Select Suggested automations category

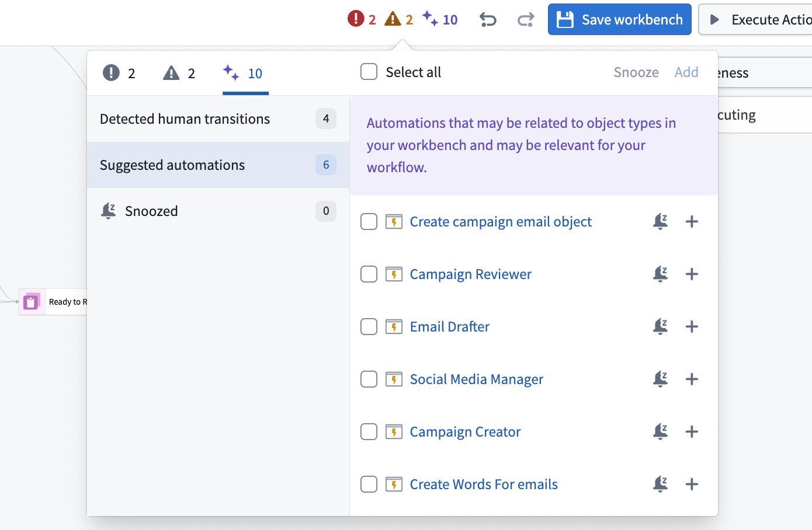pos(218,165)
